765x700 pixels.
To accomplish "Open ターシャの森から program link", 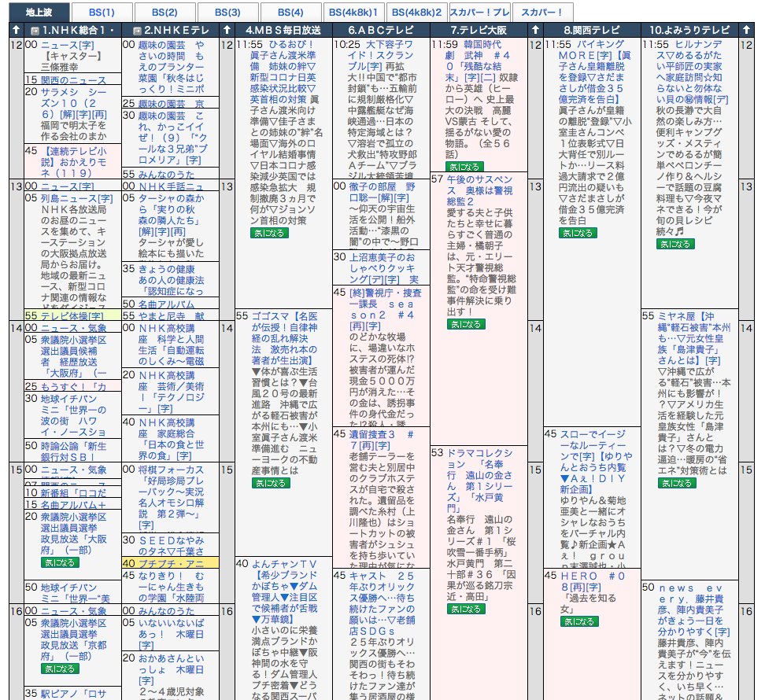I will [x=172, y=215].
